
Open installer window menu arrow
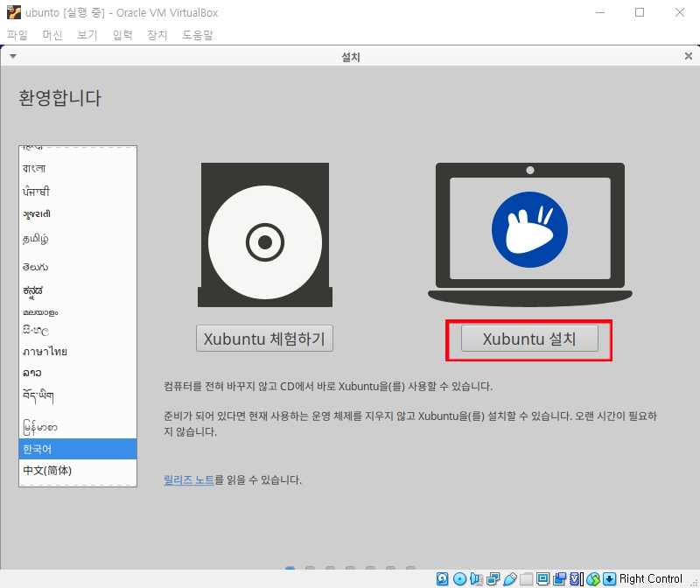coord(13,56)
